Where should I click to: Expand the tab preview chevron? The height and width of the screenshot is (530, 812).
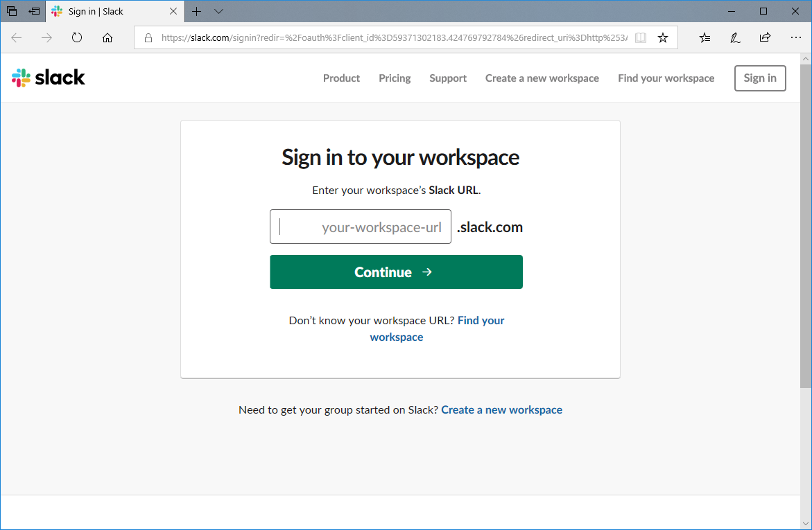pos(218,12)
